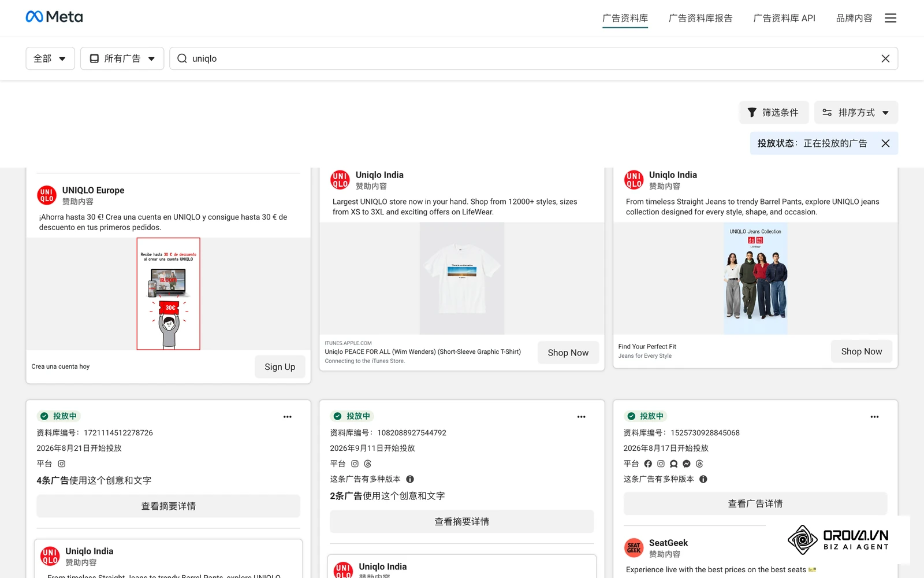Screen dimensions: 924x578
Task: Open more options for ad 1082088927544792
Action: (x=581, y=417)
